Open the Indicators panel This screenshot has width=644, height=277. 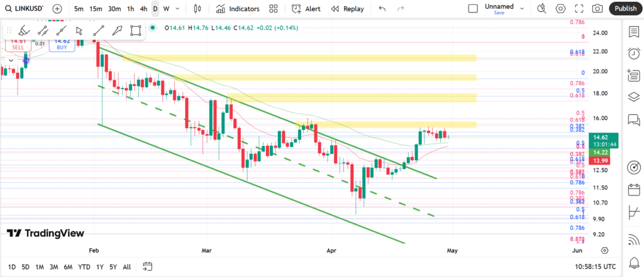238,9
